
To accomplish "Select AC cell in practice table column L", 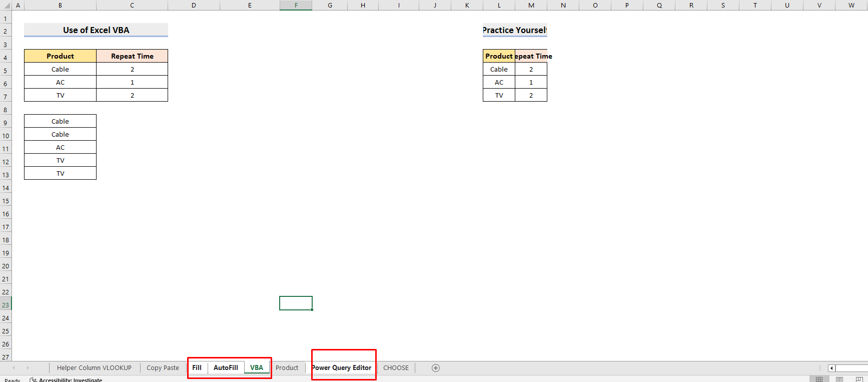I will click(499, 82).
